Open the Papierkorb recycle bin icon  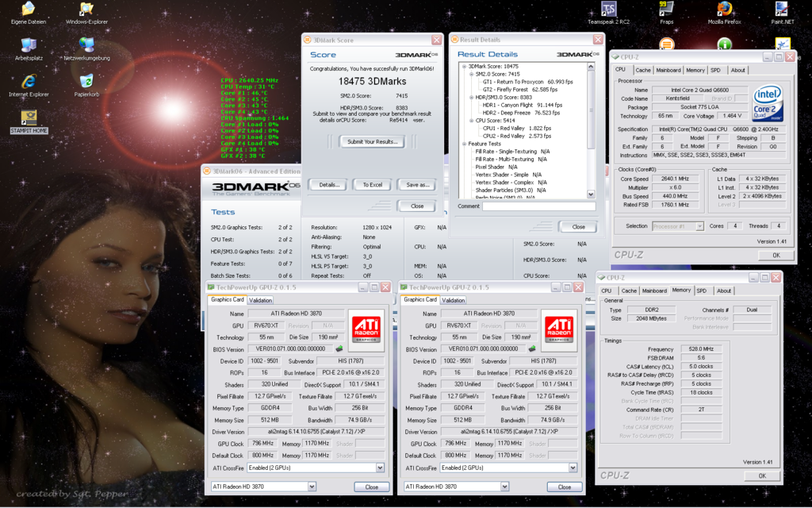pyautogui.click(x=86, y=86)
